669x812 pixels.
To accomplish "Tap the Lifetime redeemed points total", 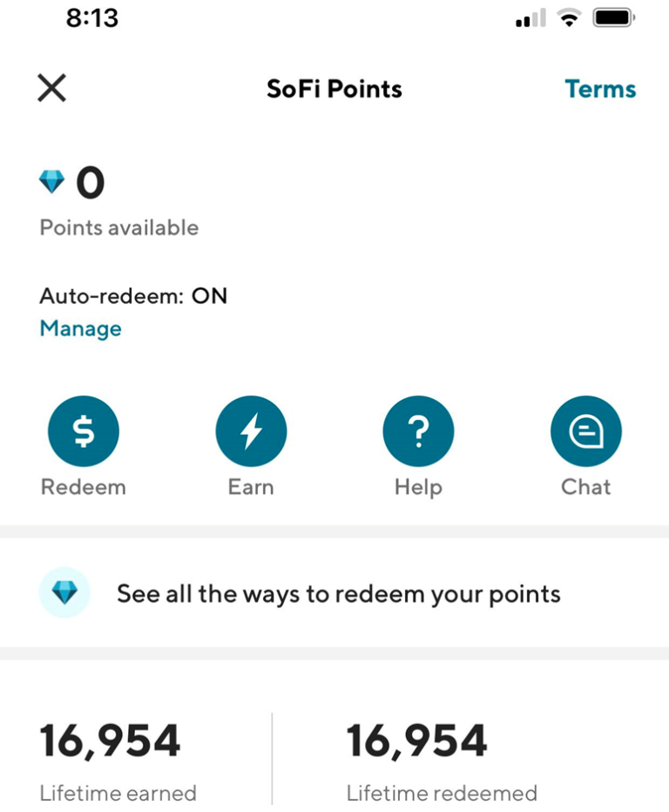I will 417,741.
